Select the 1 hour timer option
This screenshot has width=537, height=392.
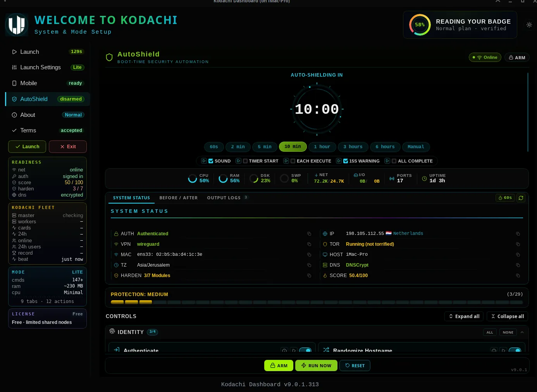[x=322, y=147]
